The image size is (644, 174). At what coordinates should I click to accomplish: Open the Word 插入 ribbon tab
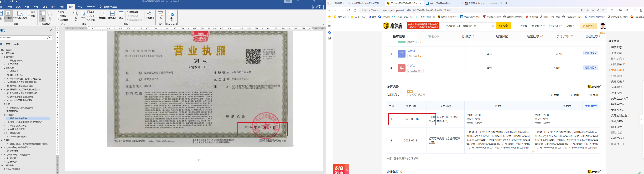point(18,7)
